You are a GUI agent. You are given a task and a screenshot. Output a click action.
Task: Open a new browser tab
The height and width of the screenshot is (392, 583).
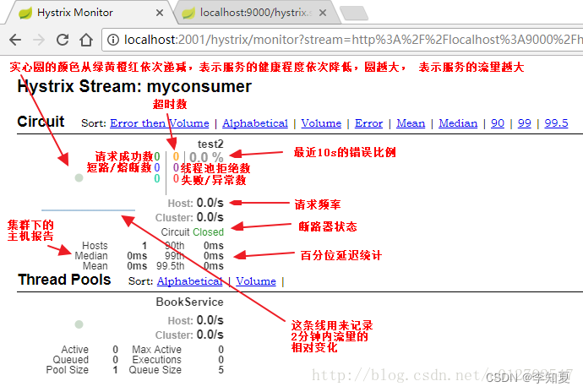pyautogui.click(x=354, y=13)
